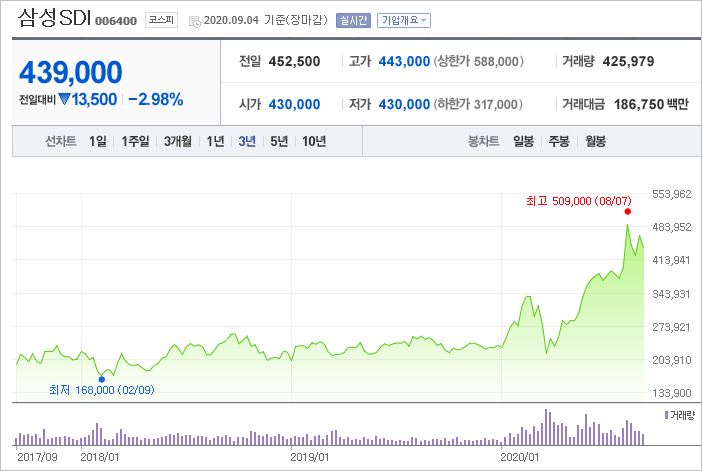Click the 코스피 market badge
The width and height of the screenshot is (702, 471).
pos(161,20)
